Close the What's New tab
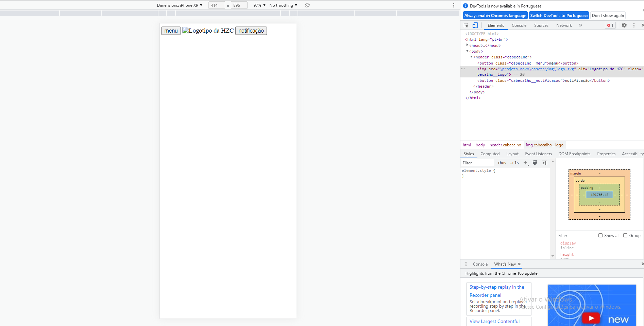The image size is (644, 326). (x=519, y=264)
